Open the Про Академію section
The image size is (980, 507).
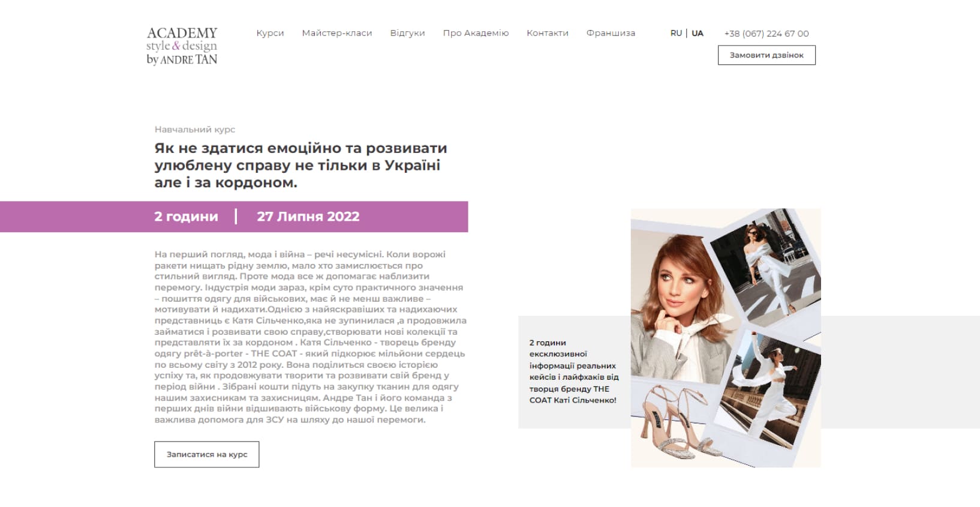point(476,33)
